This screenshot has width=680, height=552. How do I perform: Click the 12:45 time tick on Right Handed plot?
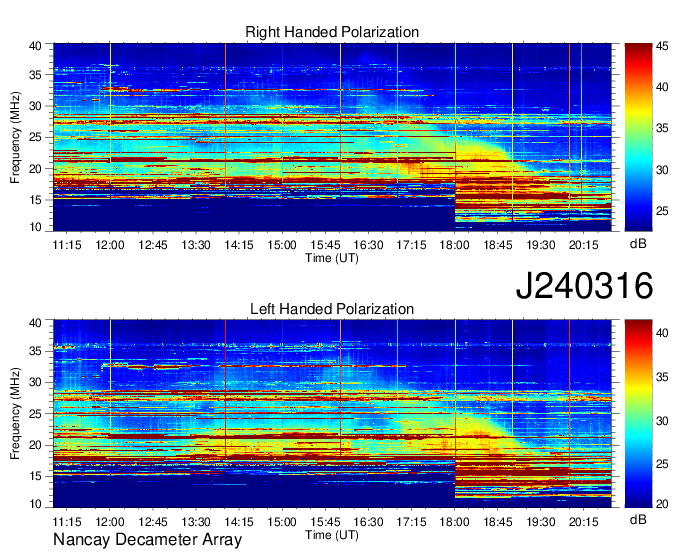click(153, 245)
